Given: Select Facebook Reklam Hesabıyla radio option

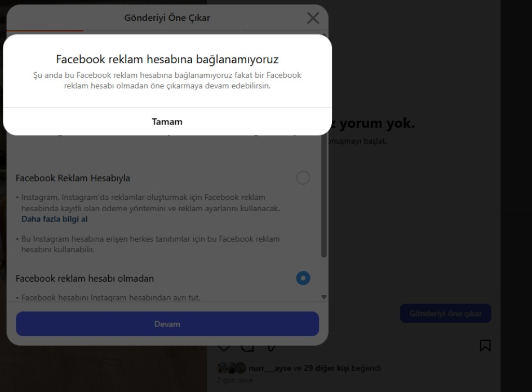Looking at the screenshot, I should [x=303, y=177].
